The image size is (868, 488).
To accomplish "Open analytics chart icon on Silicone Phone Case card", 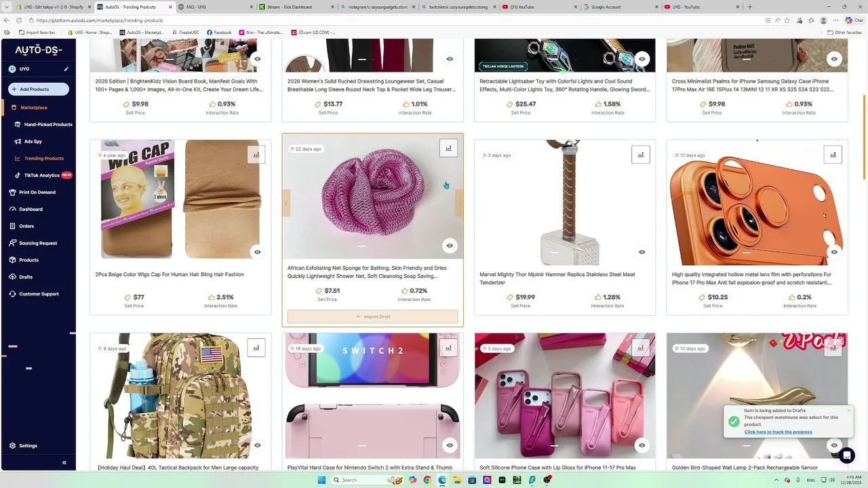I will pyautogui.click(x=641, y=348).
